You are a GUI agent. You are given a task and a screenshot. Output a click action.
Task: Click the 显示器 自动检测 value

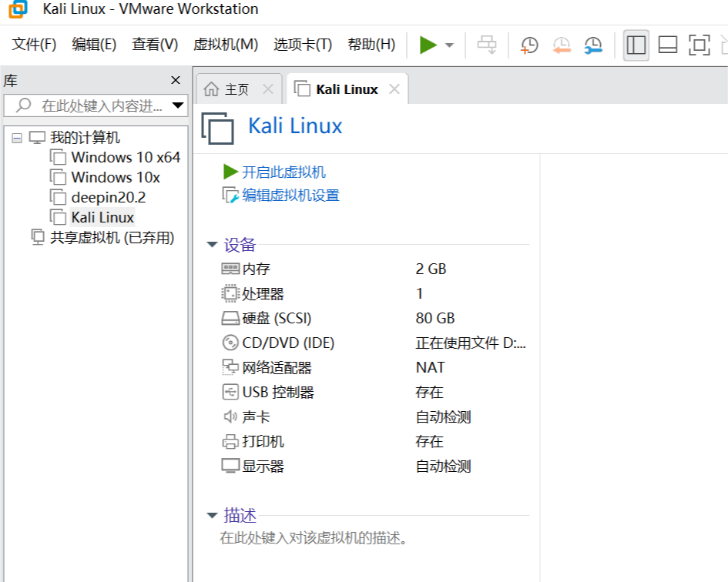coord(443,466)
